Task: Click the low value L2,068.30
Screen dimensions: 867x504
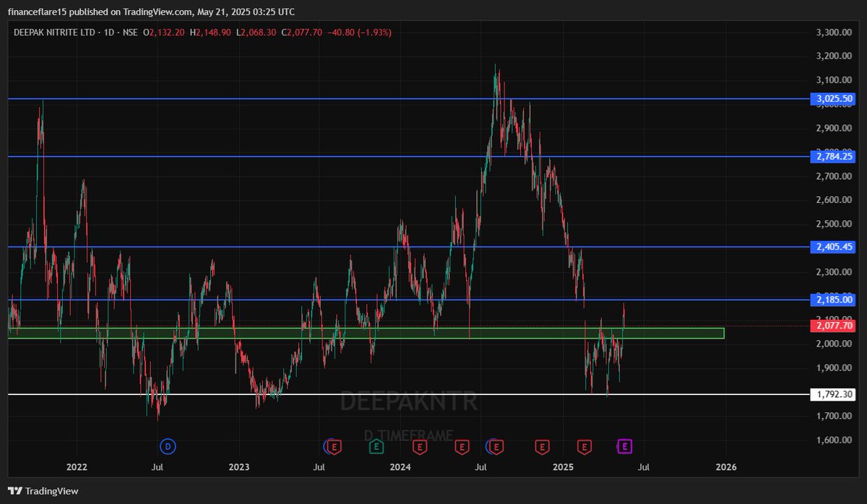Action: [x=256, y=32]
